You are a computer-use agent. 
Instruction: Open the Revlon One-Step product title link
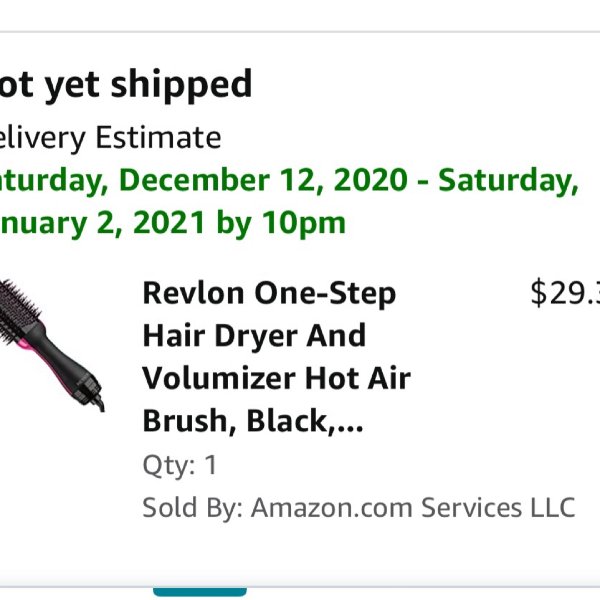(276, 357)
